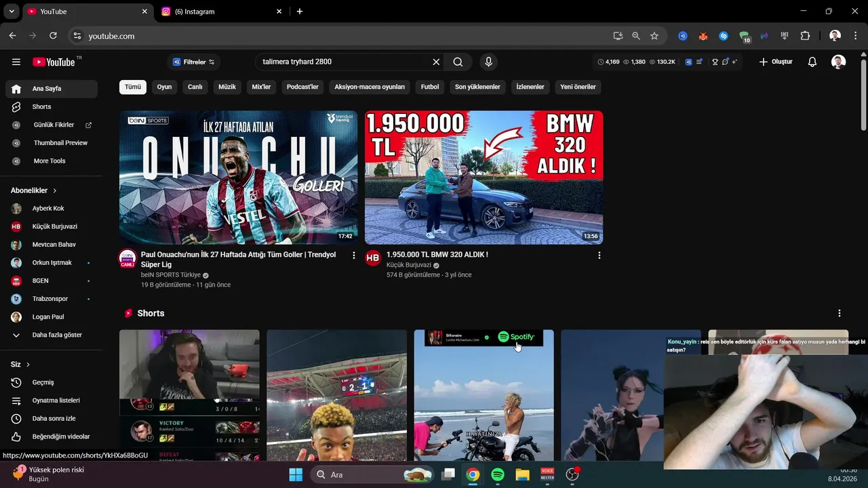Viewport: 868px width, 488px height.
Task: Open the Ana Sayfa sidebar item
Action: [x=52, y=89]
